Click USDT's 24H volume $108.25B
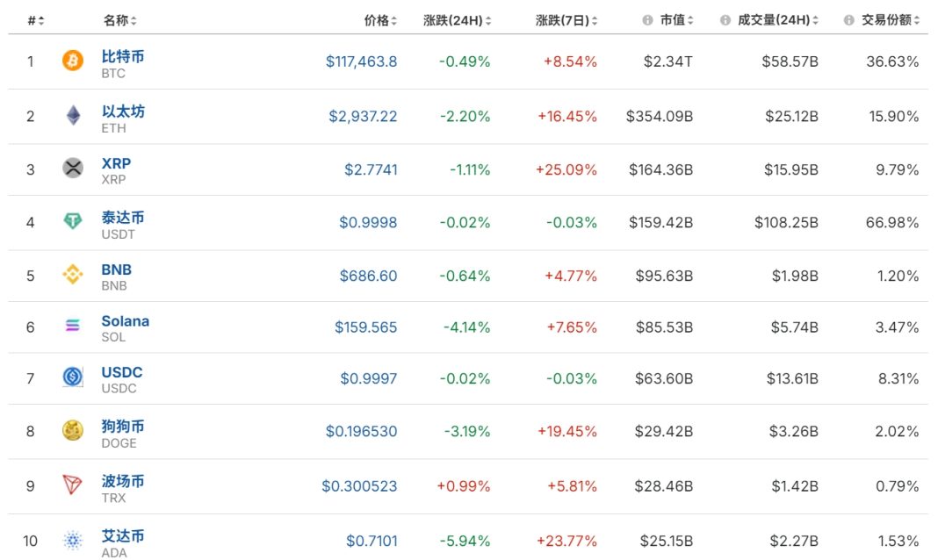This screenshot has height=560, width=938. point(786,222)
